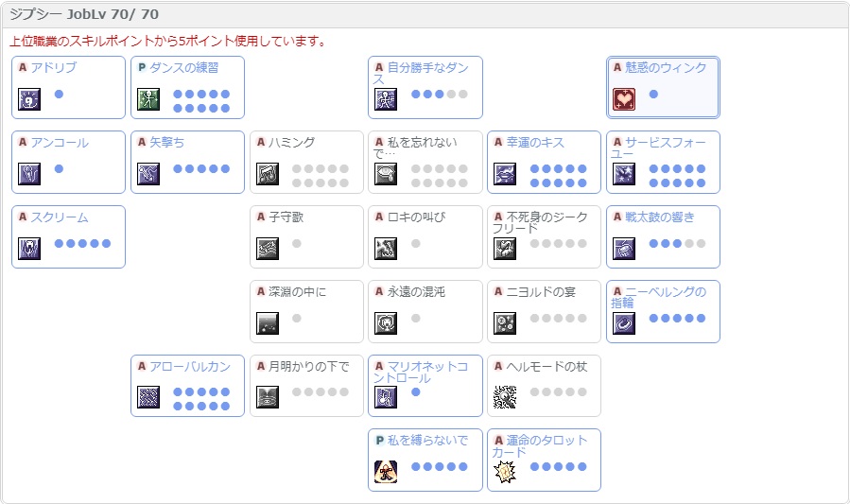Image resolution: width=850 pixels, height=504 pixels.
Task: Select the 永遠の混沌 skill icon
Action: 386,323
